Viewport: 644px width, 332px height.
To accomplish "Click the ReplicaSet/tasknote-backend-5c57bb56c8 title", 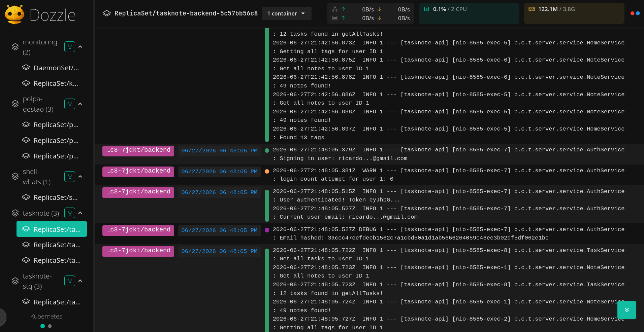I will tap(186, 13).
